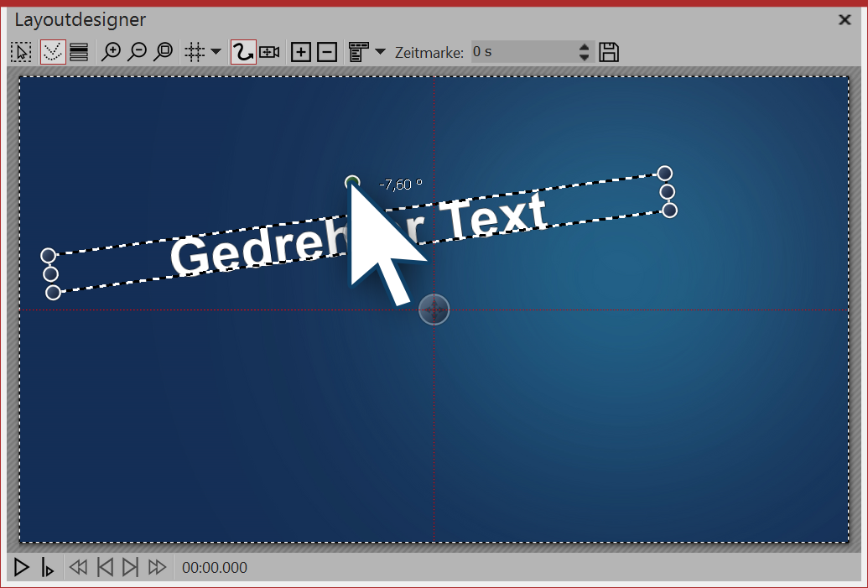Click the fit-to-view zoom icon
The height and width of the screenshot is (588, 868).
(163, 51)
